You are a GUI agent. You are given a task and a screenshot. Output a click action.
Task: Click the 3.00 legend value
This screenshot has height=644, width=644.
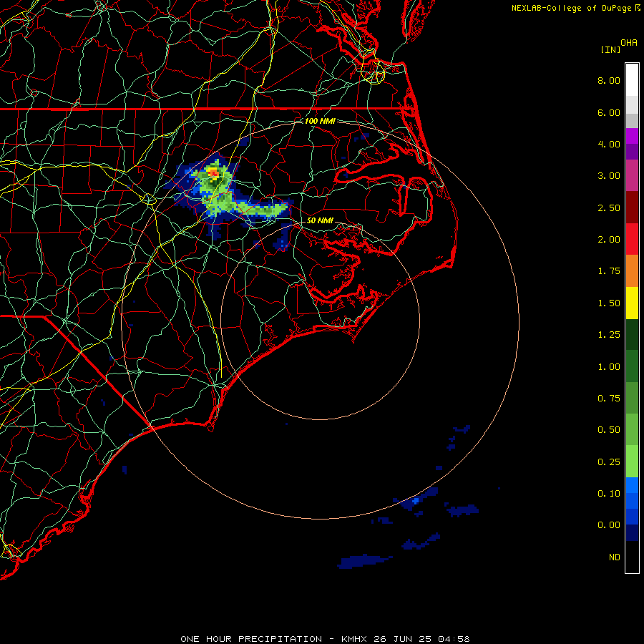point(609,176)
